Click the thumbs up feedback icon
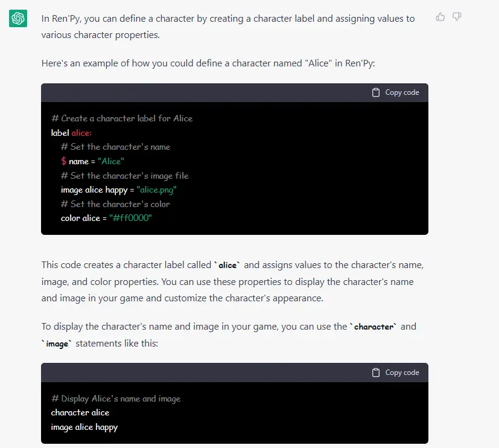Screen dimensions: 499x448 (x=440, y=17)
